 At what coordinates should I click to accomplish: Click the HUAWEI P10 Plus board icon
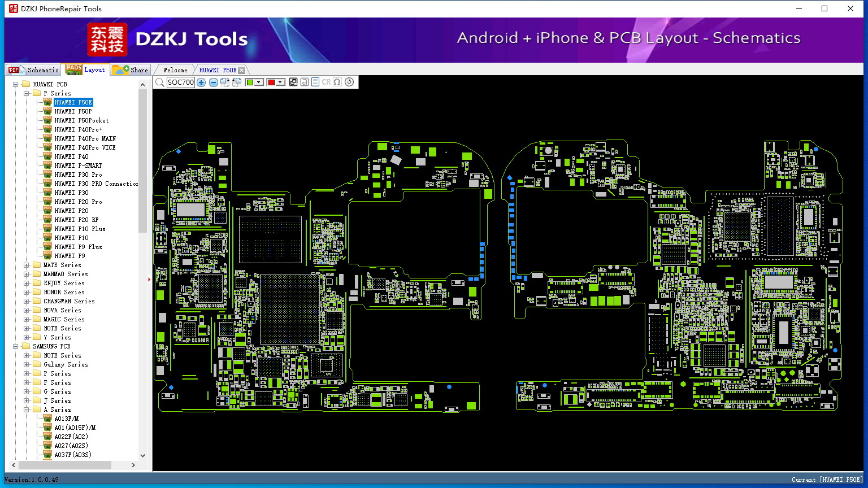(x=47, y=229)
